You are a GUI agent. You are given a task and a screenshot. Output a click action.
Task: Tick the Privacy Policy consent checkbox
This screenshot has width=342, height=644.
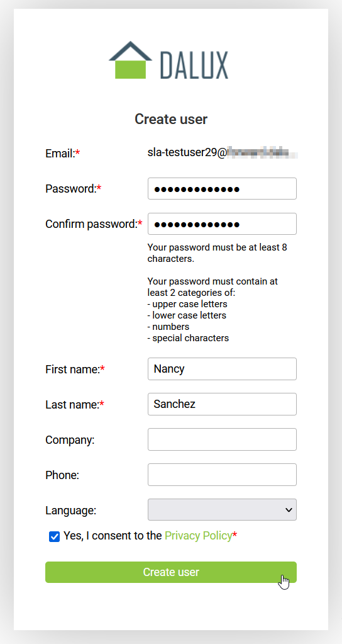[x=54, y=536]
